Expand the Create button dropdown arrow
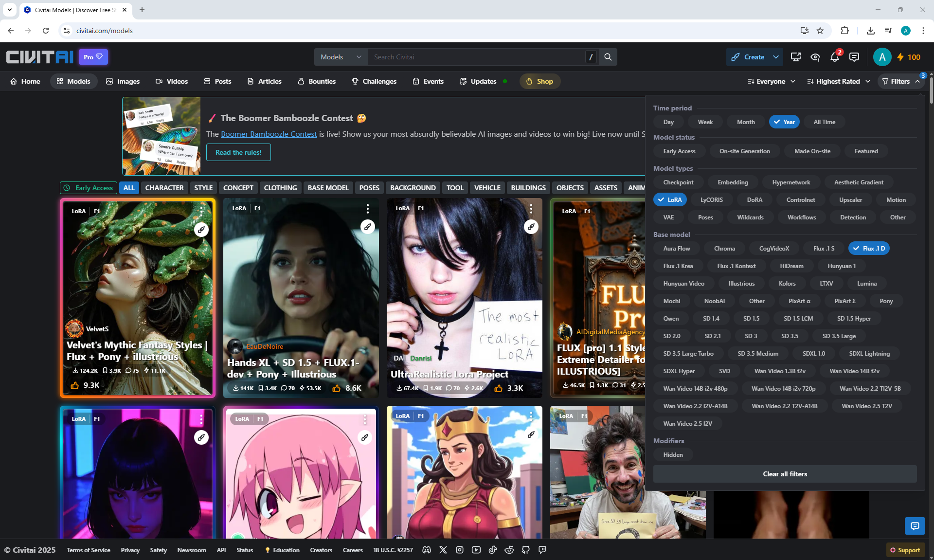Viewport: 934px width, 560px height. coord(776,57)
